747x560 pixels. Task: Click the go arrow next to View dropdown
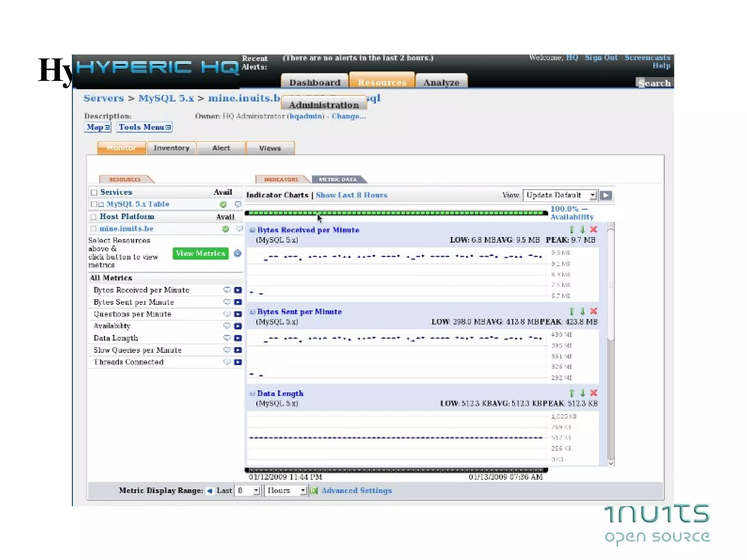pos(606,195)
